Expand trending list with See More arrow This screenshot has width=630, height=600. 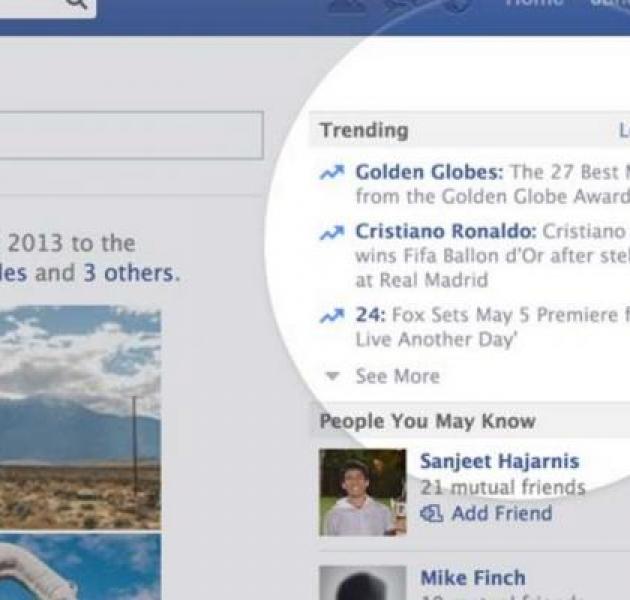tap(332, 376)
